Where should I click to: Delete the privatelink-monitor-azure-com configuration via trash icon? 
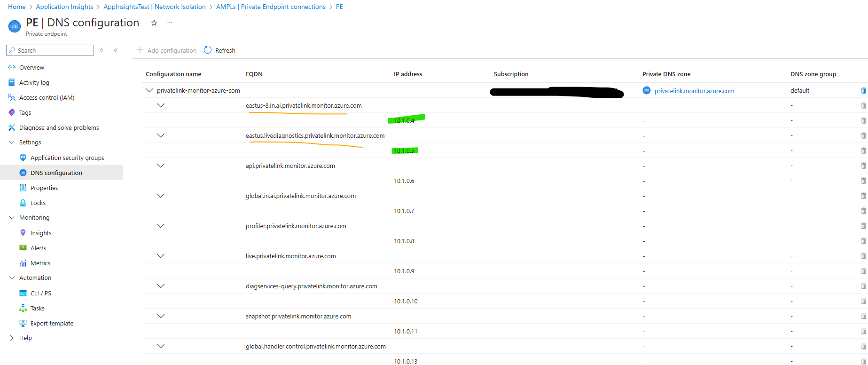pyautogui.click(x=863, y=91)
